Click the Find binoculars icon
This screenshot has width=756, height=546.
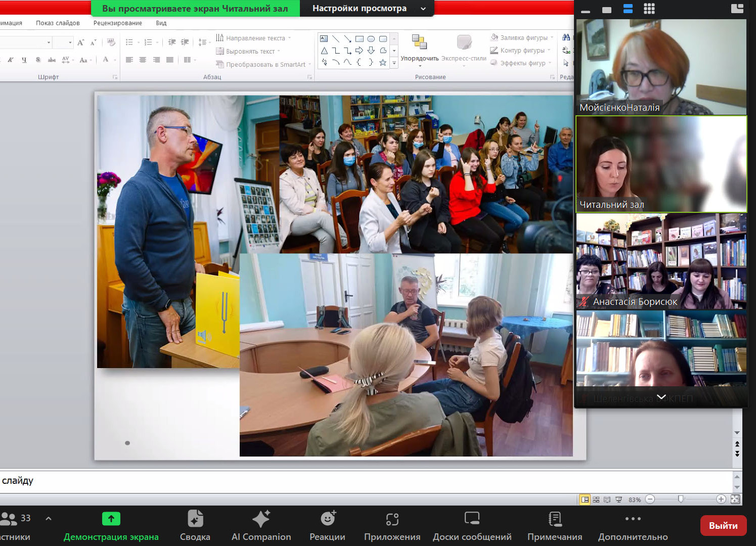click(566, 37)
